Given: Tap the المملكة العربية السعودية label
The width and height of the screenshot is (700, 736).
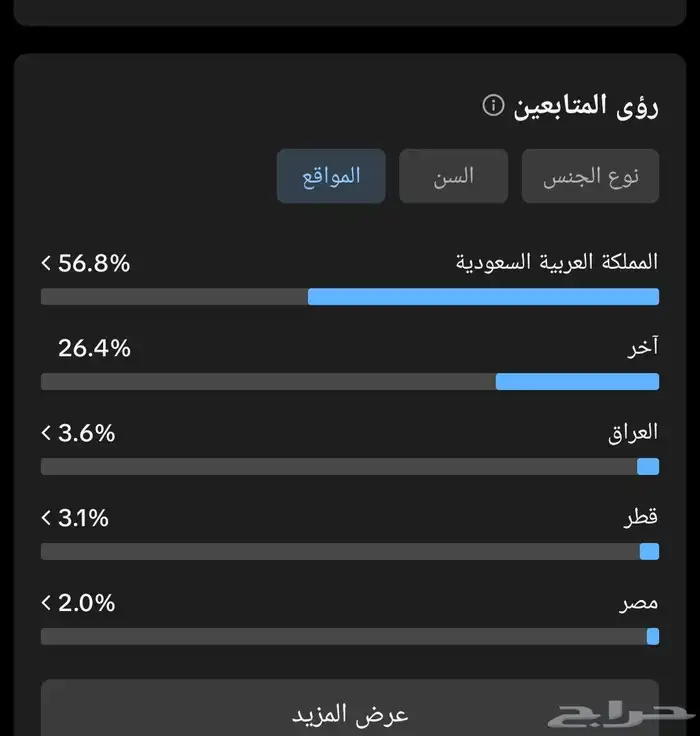Looking at the screenshot, I should pos(557,264).
